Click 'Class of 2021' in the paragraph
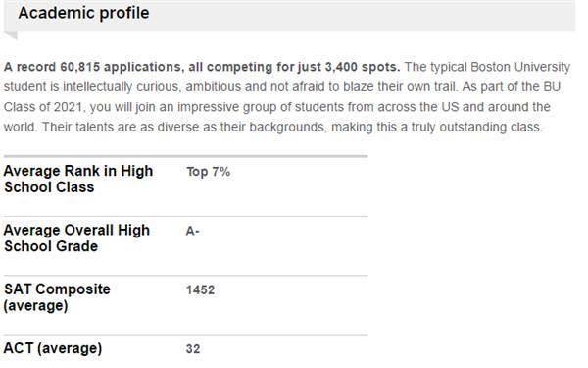Screen dimensions: 588x368 pyautogui.click(x=43, y=107)
